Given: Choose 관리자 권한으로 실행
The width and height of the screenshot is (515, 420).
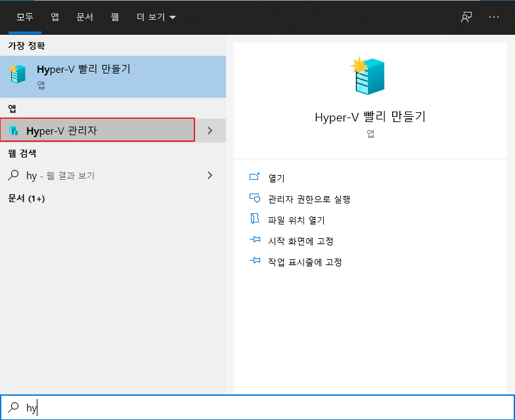Looking at the screenshot, I should point(309,199).
